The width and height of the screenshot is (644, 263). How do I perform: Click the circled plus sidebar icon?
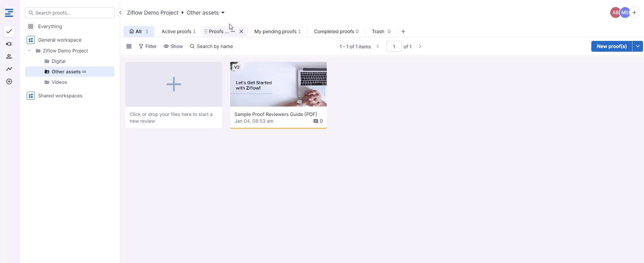9,81
